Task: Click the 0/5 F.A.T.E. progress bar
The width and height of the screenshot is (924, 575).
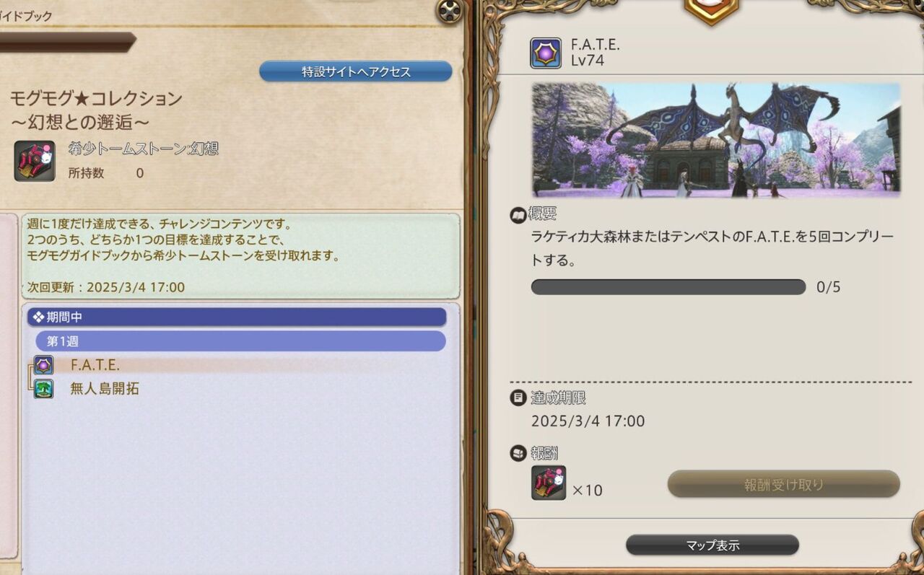Action: pos(668,287)
